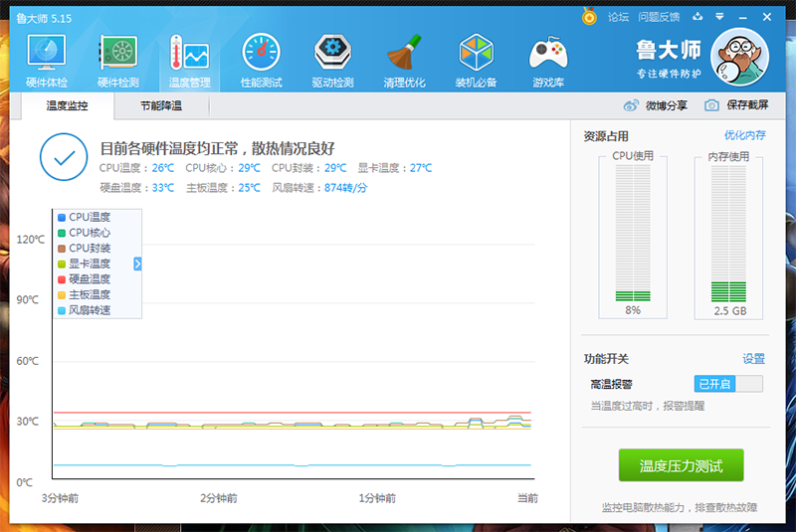
Task: Toggle CPU核心 legend green swatch
Action: (x=62, y=233)
